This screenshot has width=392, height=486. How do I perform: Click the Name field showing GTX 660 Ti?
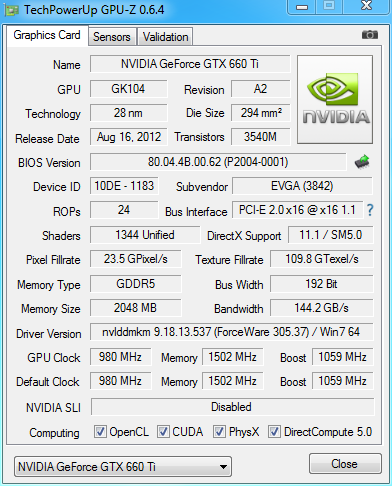coord(190,64)
